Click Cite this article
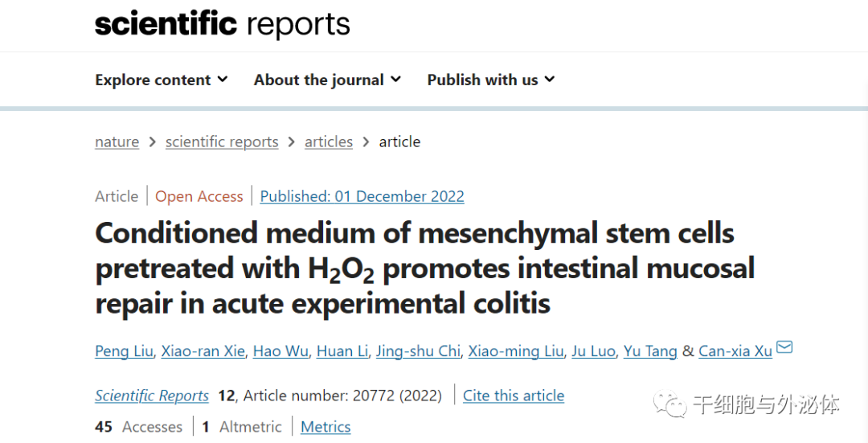This screenshot has height=443, width=868. pyautogui.click(x=514, y=396)
